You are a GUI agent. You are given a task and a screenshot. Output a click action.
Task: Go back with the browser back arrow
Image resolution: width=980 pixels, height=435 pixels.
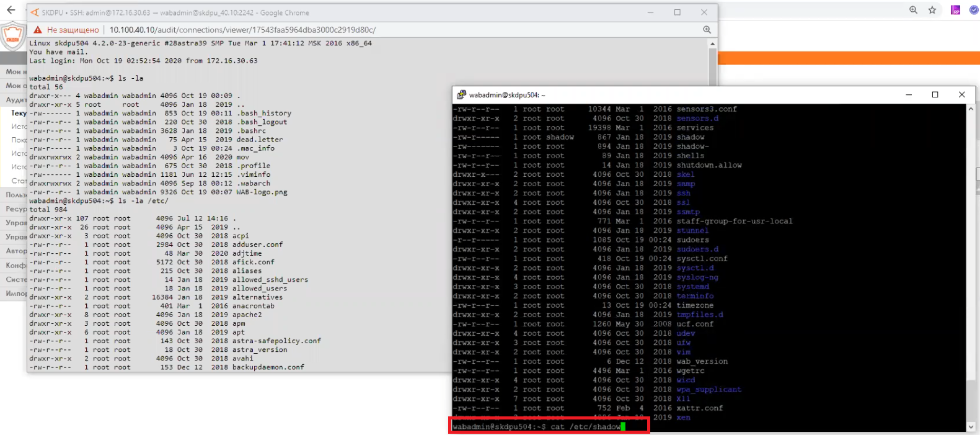point(11,10)
